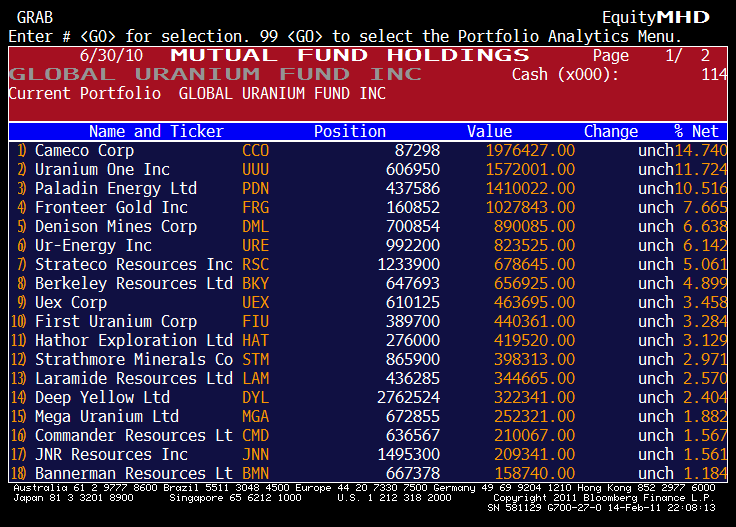This screenshot has height=527, width=736.
Task: Click the MGA ticker symbol
Action: click(255, 417)
